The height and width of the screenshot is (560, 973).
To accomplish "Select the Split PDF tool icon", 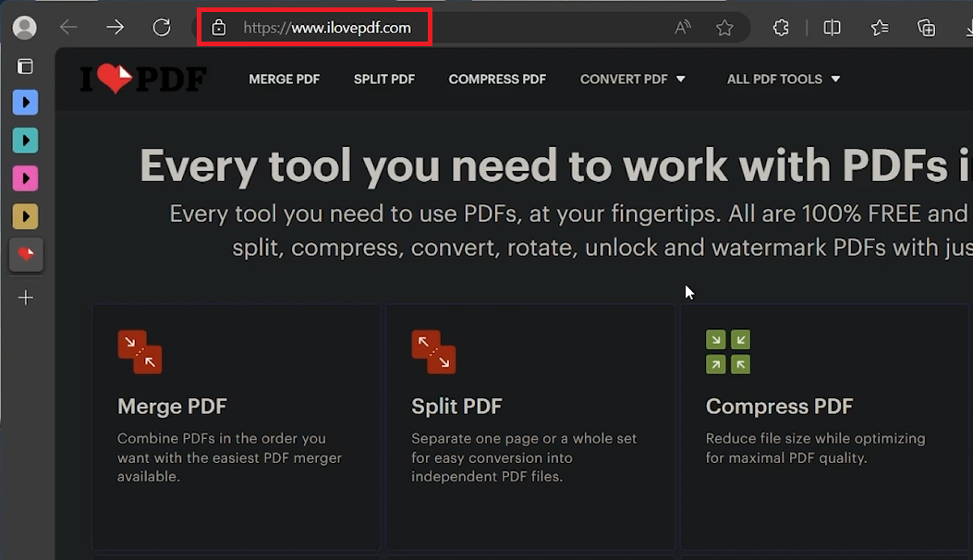I will pos(433,351).
